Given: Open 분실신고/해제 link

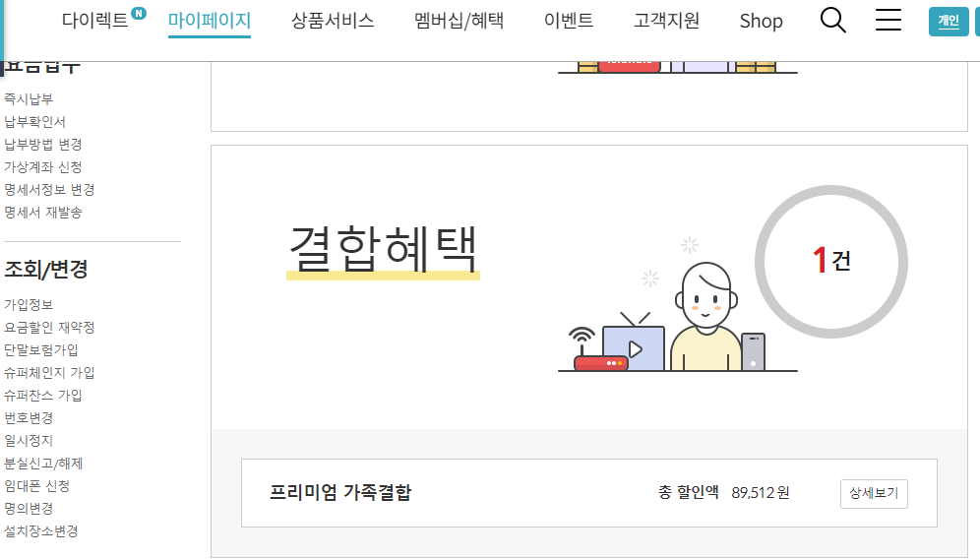Looking at the screenshot, I should (43, 464).
